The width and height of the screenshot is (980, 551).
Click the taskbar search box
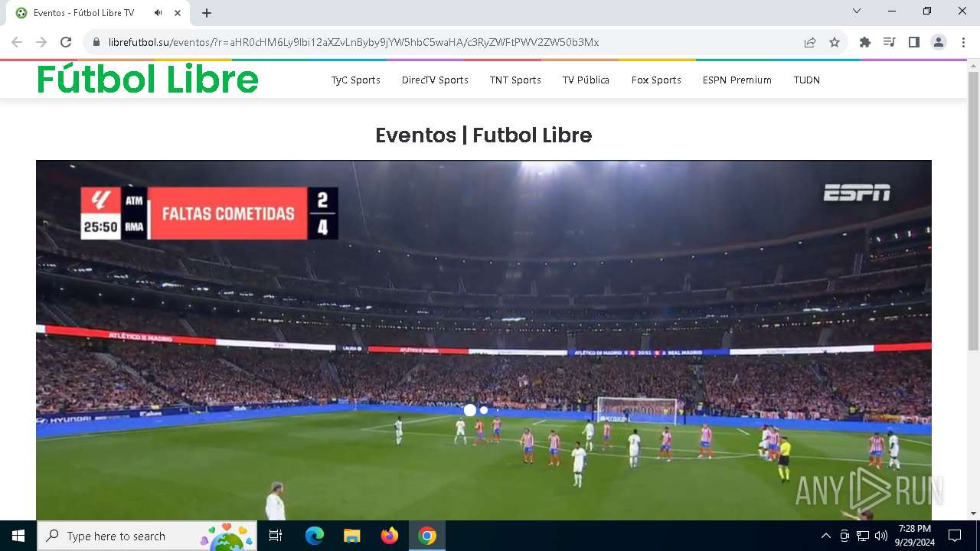[147, 536]
